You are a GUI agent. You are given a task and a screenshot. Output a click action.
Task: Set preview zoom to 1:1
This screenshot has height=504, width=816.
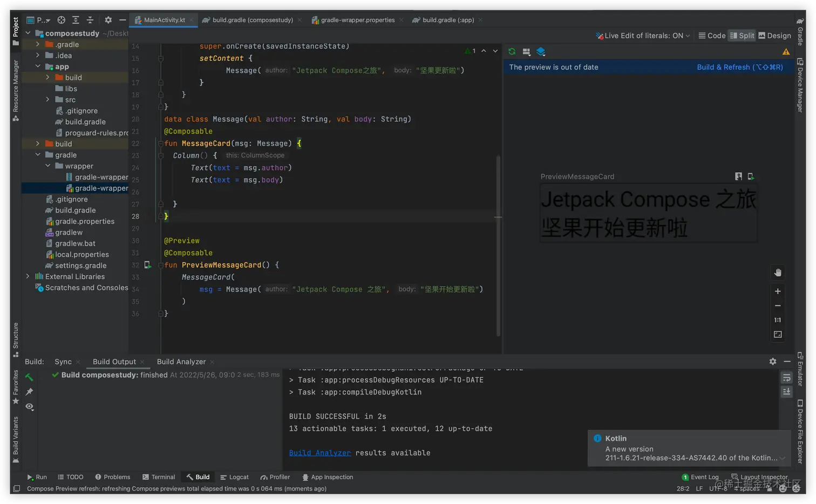click(x=778, y=320)
